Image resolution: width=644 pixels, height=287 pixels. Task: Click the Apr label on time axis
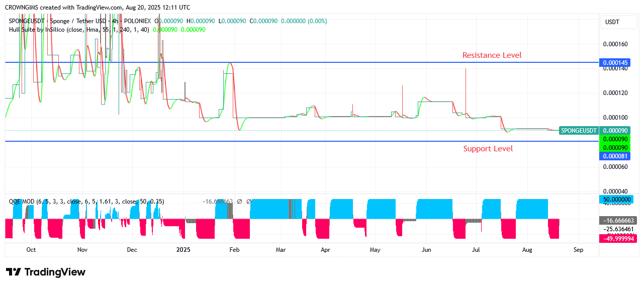(x=325, y=250)
